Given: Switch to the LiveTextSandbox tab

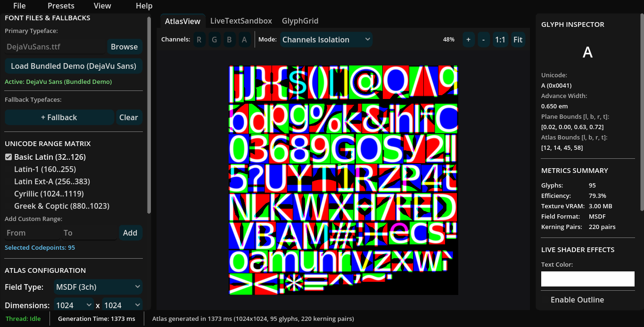Looking at the screenshot, I should pos(241,21).
